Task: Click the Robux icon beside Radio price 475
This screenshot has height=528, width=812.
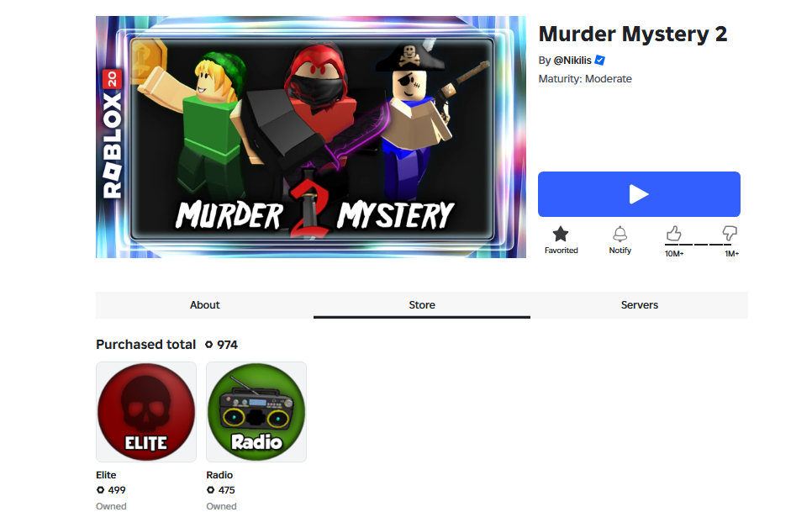Action: pos(210,489)
